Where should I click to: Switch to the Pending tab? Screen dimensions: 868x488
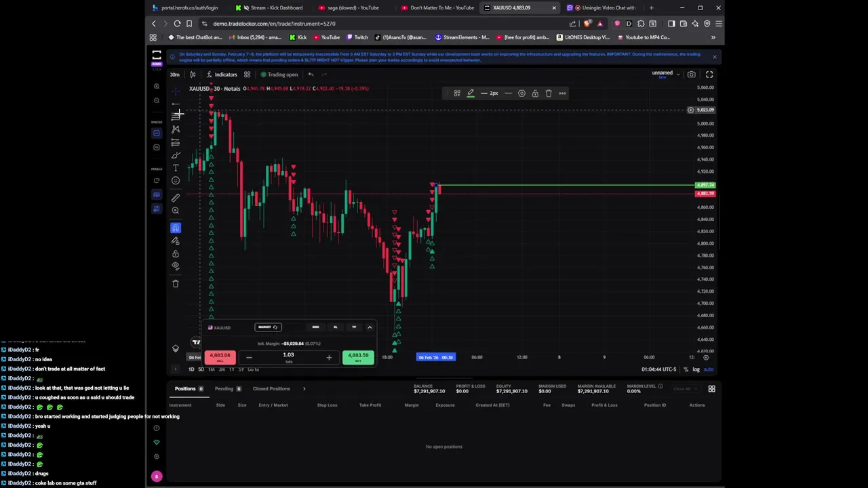click(x=228, y=389)
